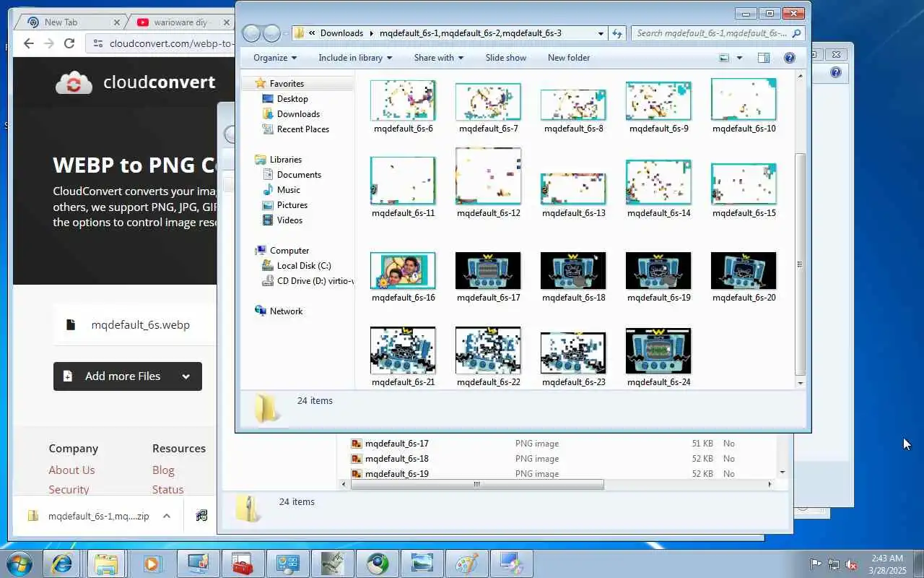The image size is (924, 578).
Task: Click the Change your view icon
Action: tap(724, 58)
